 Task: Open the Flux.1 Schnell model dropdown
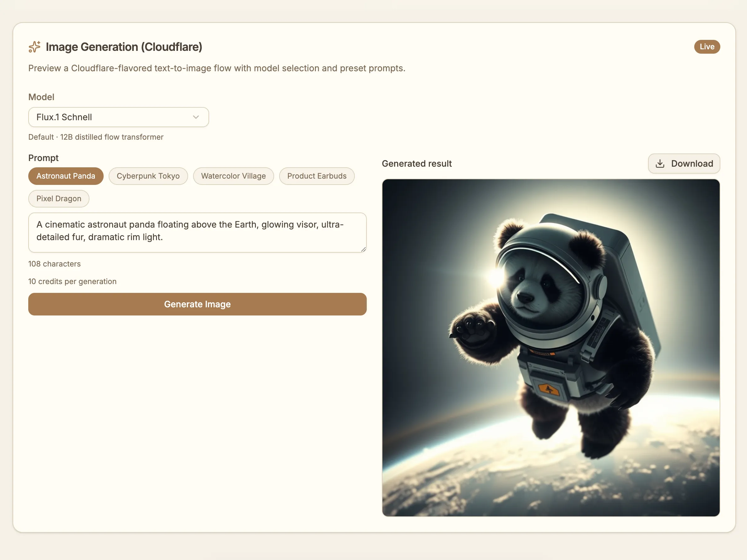tap(118, 117)
